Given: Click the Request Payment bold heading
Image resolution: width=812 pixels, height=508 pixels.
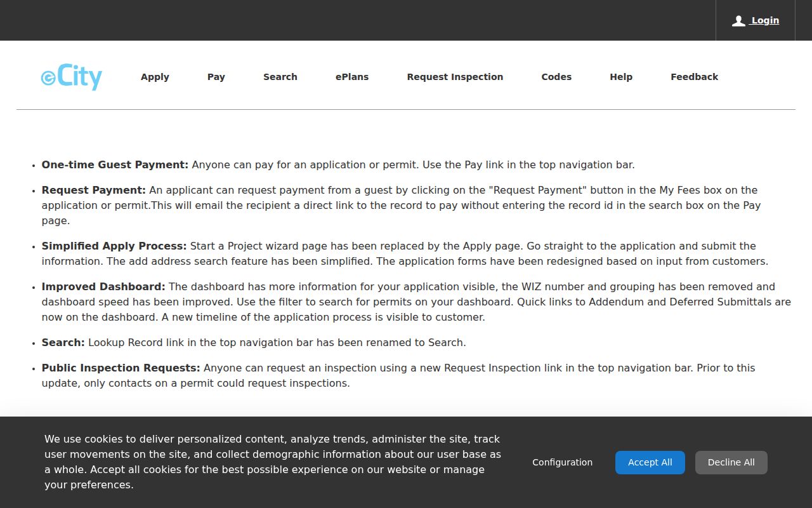Looking at the screenshot, I should [94, 190].
